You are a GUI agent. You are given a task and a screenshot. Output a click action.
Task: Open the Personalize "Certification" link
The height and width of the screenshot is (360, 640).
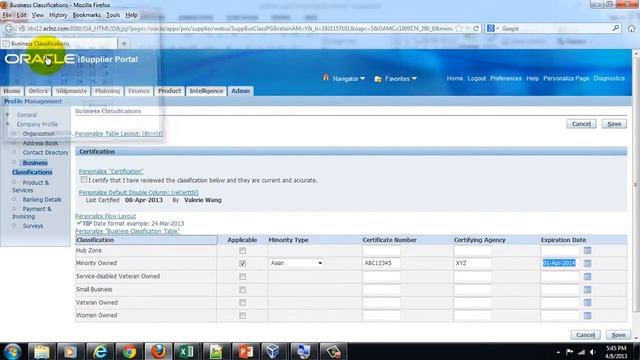point(111,171)
